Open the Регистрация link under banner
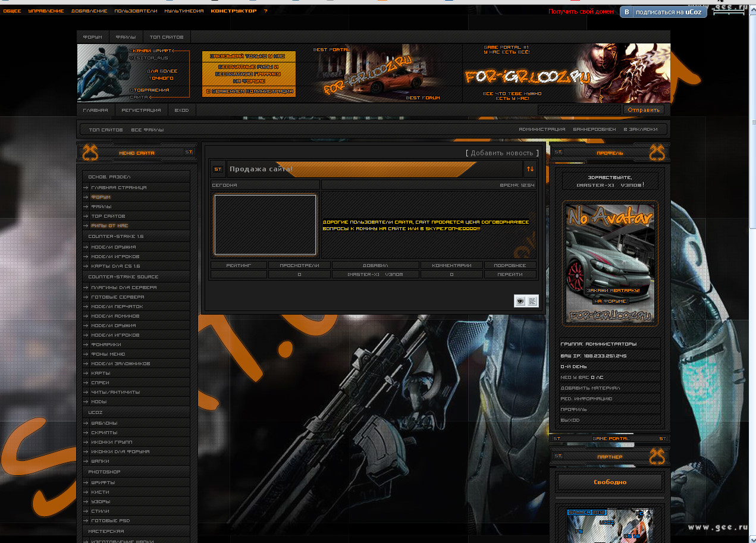756x543 pixels. click(141, 110)
